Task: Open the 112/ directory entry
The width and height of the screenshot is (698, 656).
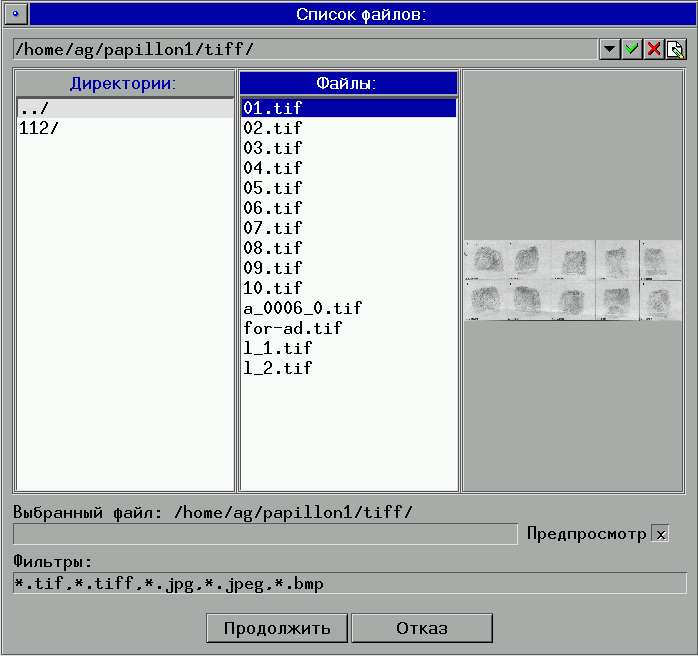Action: coord(125,128)
